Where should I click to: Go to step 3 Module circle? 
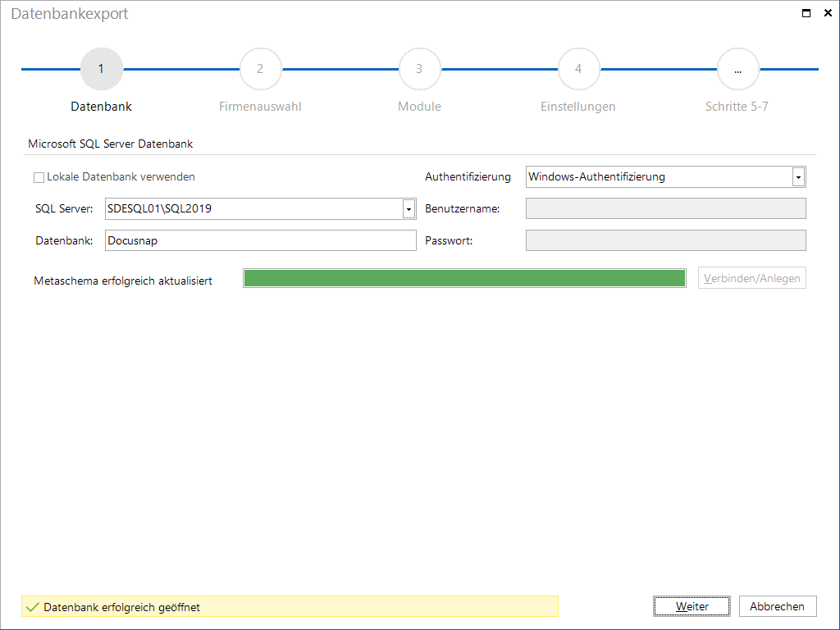[x=419, y=69]
